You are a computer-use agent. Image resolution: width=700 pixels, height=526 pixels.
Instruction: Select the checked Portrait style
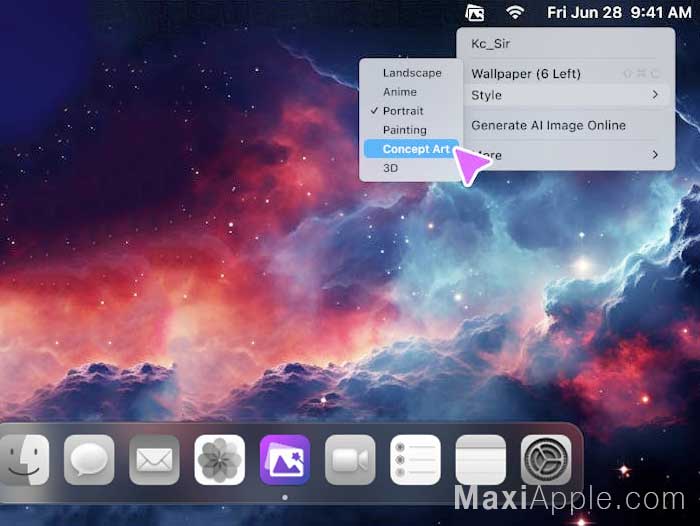[411, 111]
